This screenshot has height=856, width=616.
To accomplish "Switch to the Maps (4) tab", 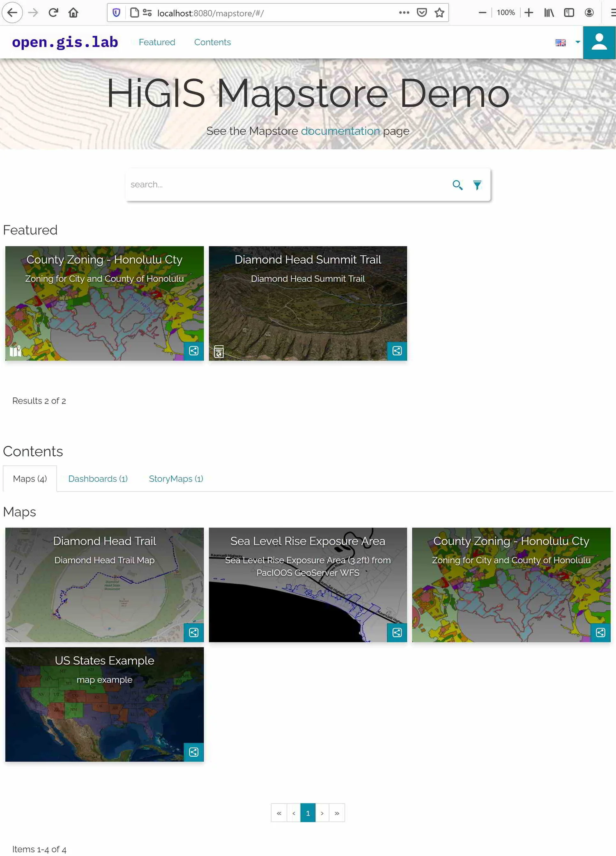I will pos(30,479).
